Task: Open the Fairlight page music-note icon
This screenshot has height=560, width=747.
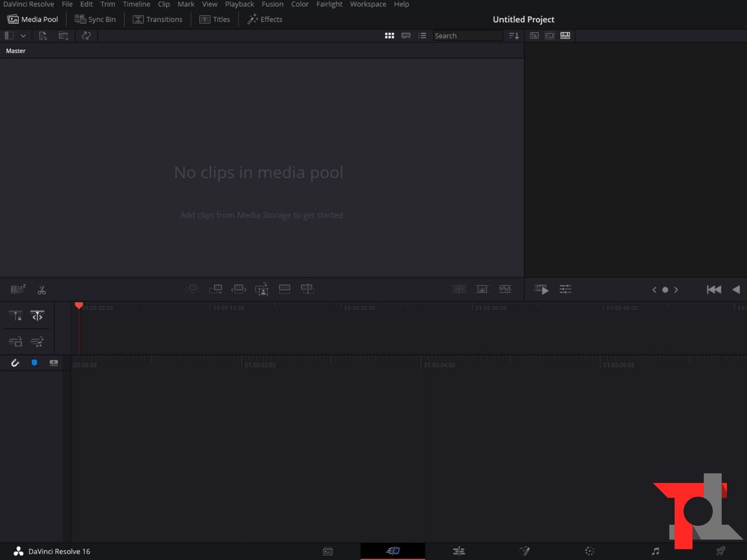Action: point(655,551)
